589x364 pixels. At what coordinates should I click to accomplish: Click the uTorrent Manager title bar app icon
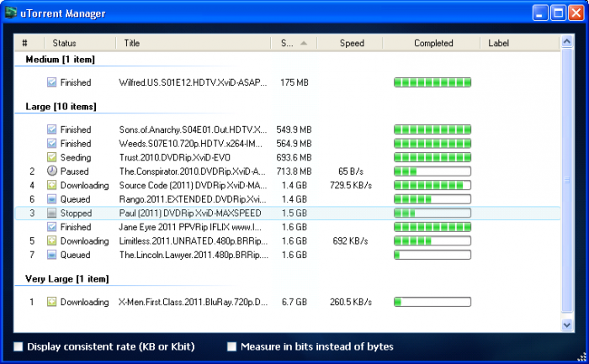pyautogui.click(x=11, y=13)
